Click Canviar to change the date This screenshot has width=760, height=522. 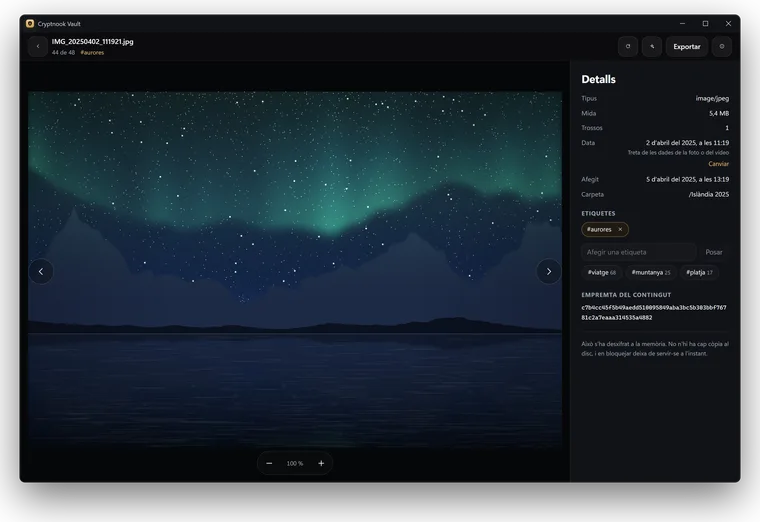coord(718,164)
